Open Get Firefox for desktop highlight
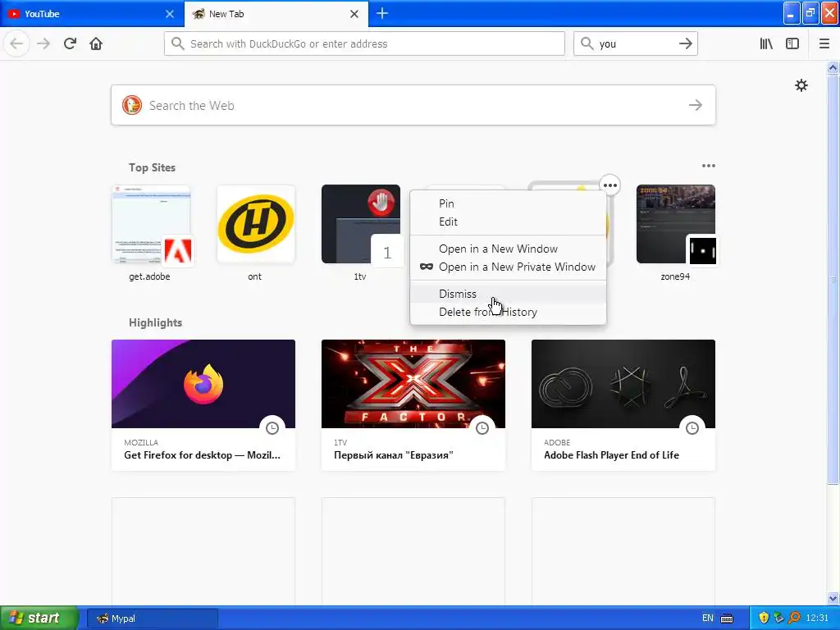Viewport: 840px width, 630px height. [x=203, y=405]
